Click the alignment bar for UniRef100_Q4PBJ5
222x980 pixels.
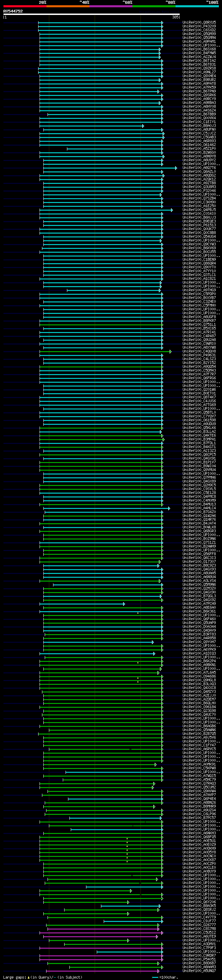[106, 210]
